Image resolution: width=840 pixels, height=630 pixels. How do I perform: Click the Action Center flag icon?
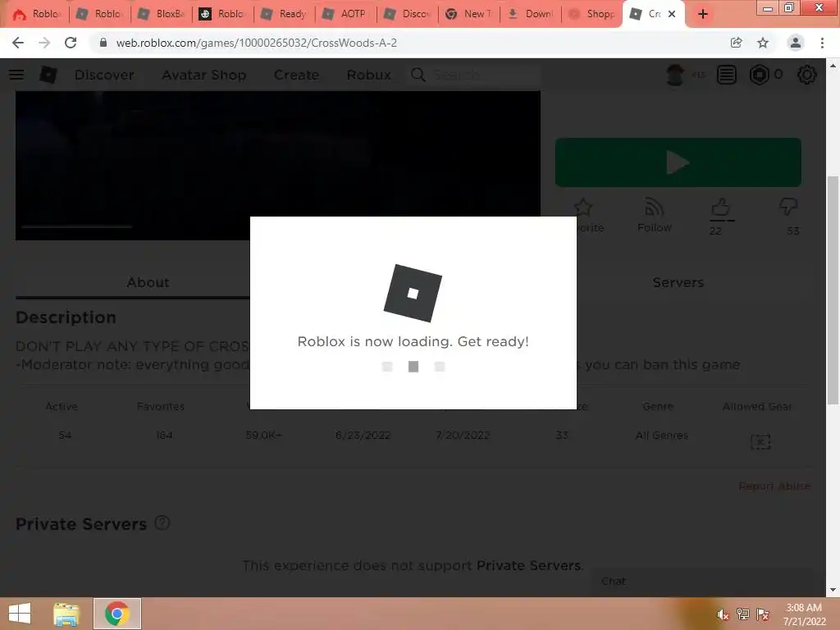point(763,614)
